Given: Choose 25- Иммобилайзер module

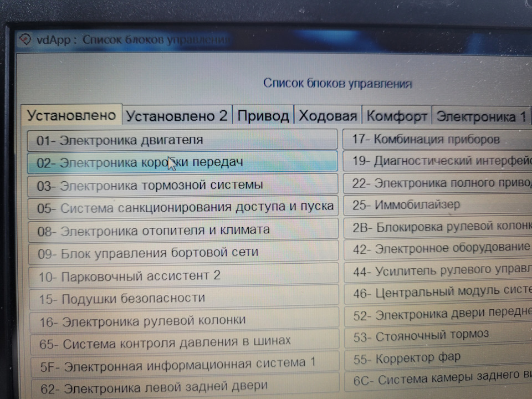Looking at the screenshot, I should click(438, 204).
